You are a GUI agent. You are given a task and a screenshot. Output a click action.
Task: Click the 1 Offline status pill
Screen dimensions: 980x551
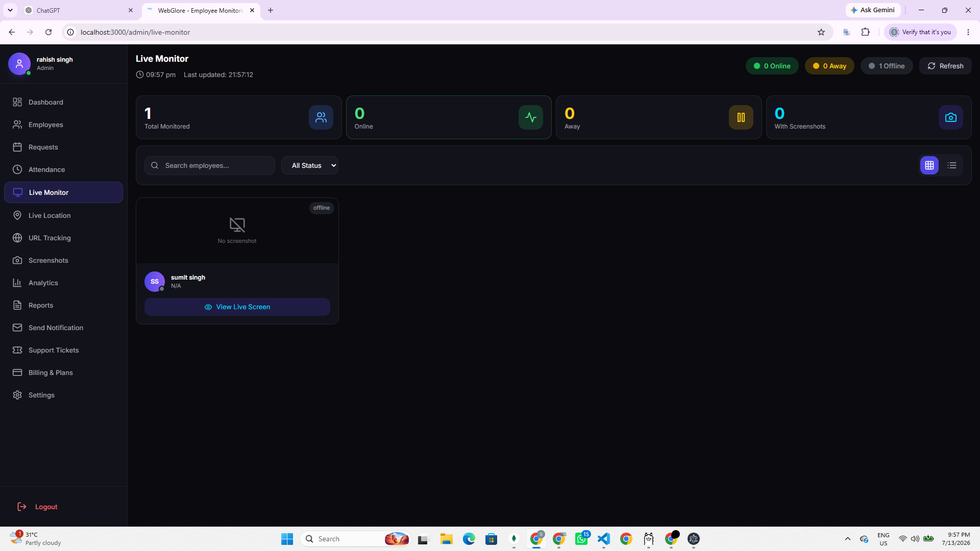(x=887, y=66)
